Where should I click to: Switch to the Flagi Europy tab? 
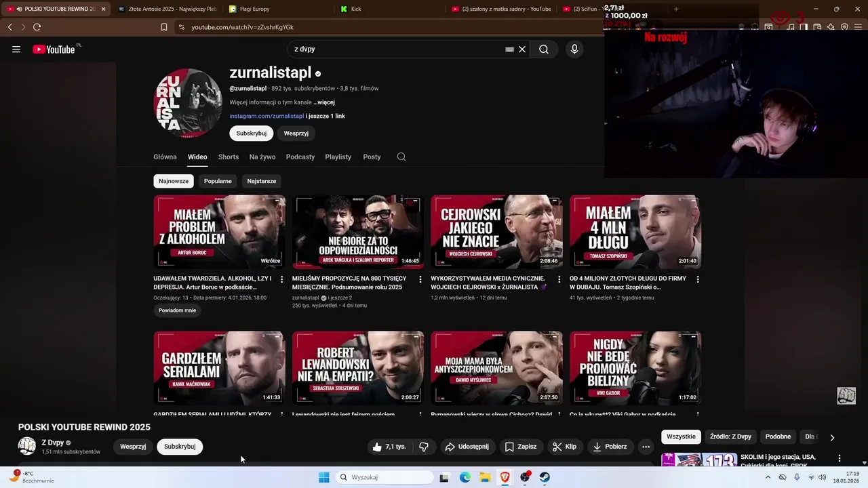[254, 9]
